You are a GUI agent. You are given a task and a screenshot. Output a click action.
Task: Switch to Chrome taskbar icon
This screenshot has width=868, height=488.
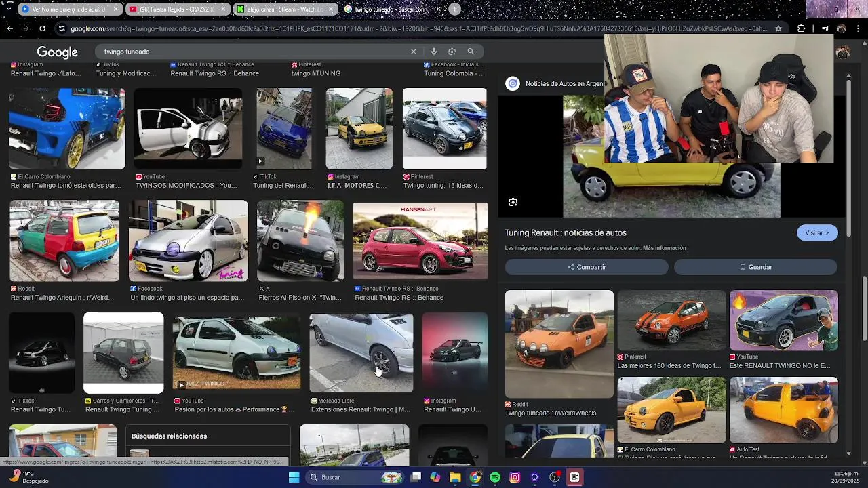pyautogui.click(x=475, y=477)
